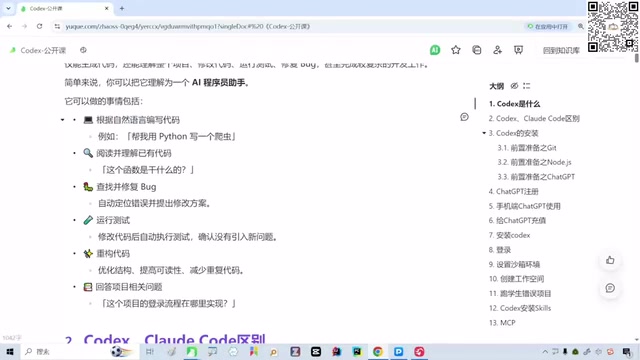Viewport: 640px width, 360px height.
Task: Open outline item 3.3. 前置准备之ChatGPT
Action: coord(536,177)
